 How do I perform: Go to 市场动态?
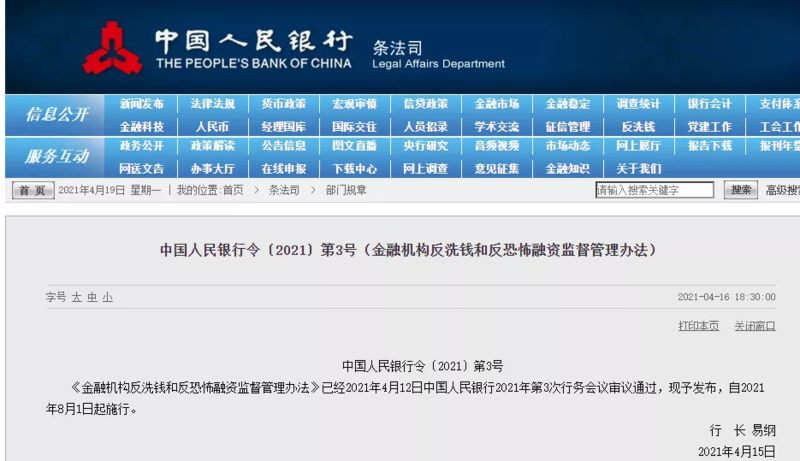567,146
